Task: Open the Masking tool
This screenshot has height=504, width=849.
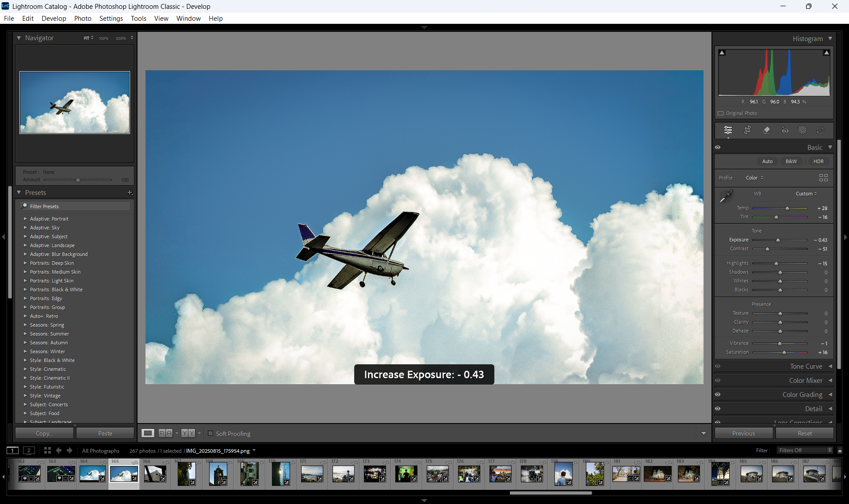Action: pos(802,130)
